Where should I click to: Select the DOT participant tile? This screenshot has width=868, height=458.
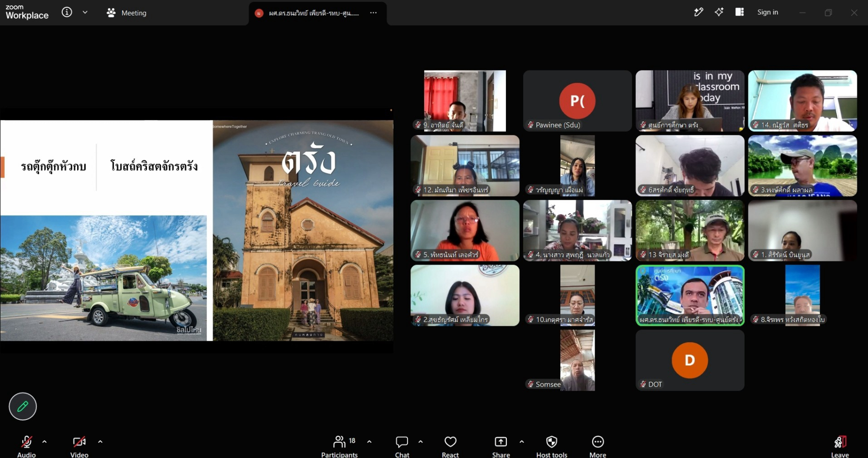pyautogui.click(x=690, y=360)
